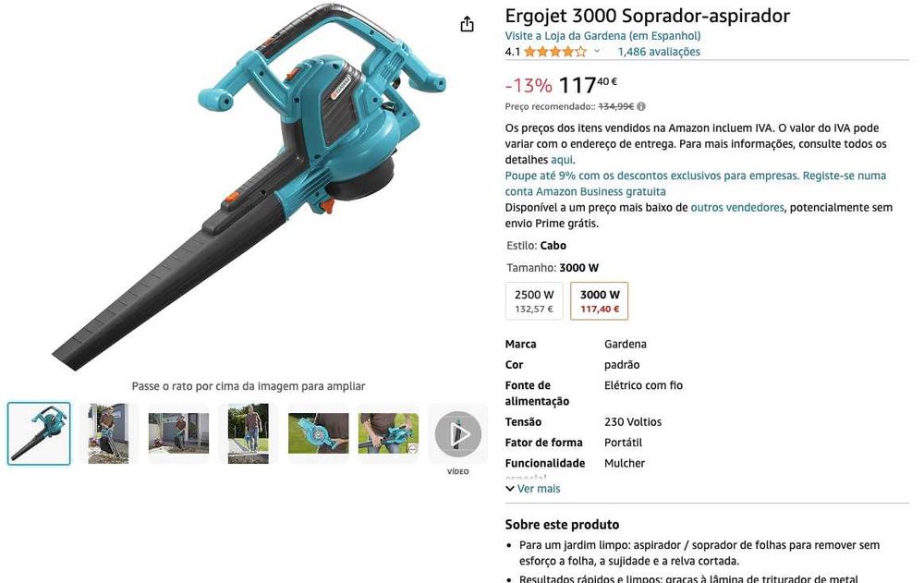
Task: Open the 1,486 avaliações reviews link
Action: point(659,52)
